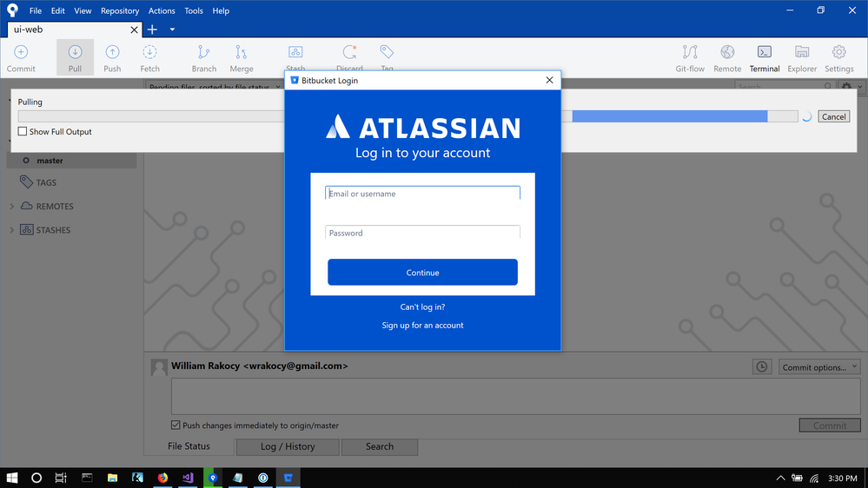Expand the STASHES tree section

(x=11, y=229)
